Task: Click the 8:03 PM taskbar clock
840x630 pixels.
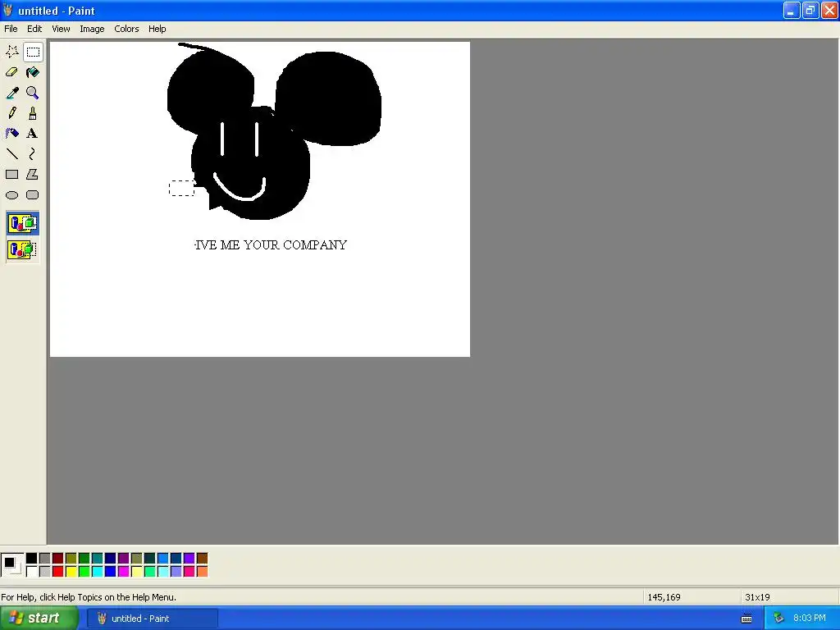Action: coord(809,619)
